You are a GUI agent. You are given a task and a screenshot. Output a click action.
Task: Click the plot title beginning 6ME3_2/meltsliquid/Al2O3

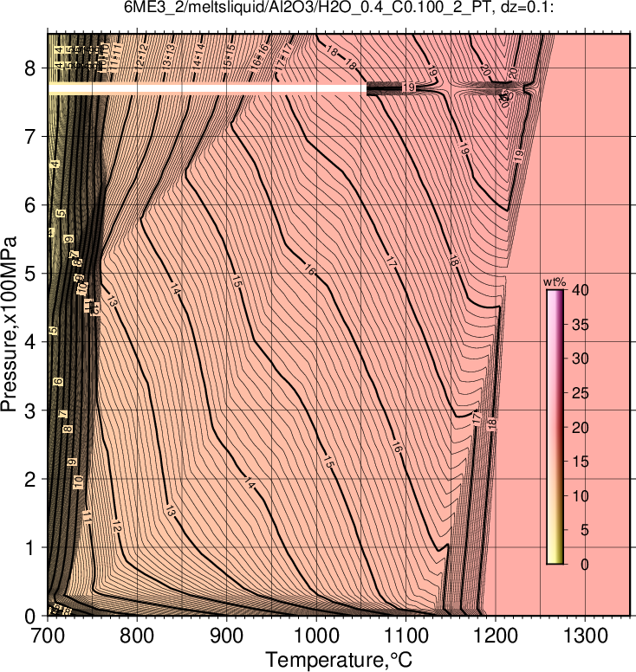click(339, 7)
